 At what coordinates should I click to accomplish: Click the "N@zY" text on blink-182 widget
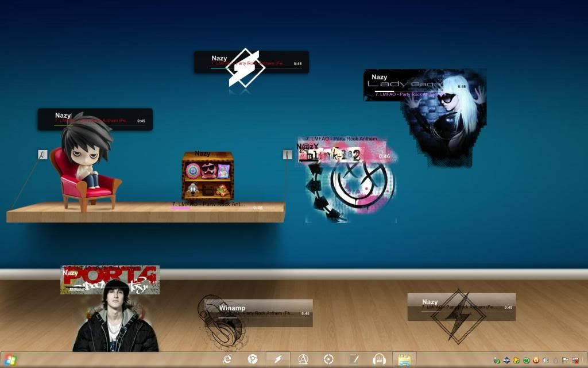(x=308, y=147)
